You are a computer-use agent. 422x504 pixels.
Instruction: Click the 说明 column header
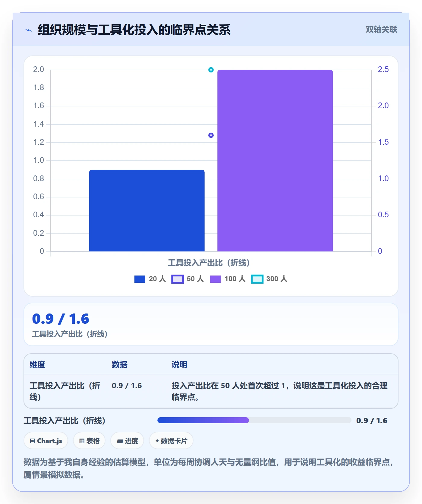click(179, 364)
